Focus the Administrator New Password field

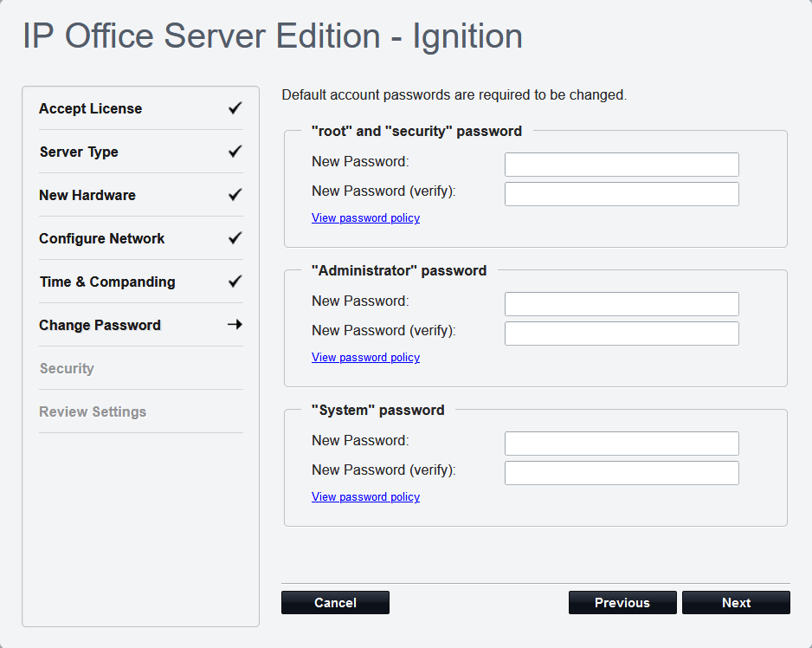(x=622, y=304)
